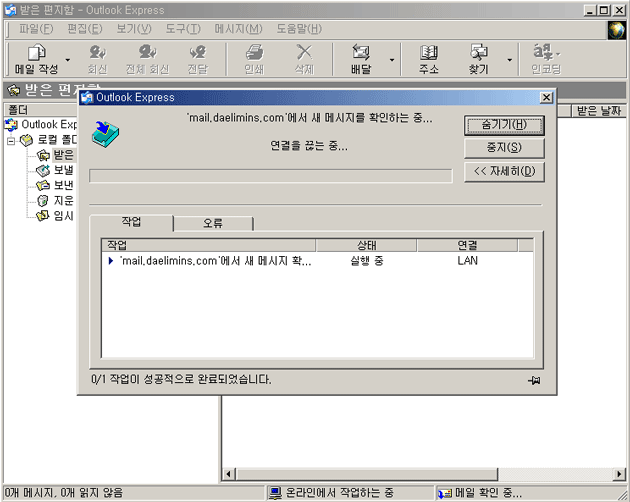The image size is (630, 502).
Task: Click the 배달 (send/receive) toolbar icon
Action: tap(361, 59)
